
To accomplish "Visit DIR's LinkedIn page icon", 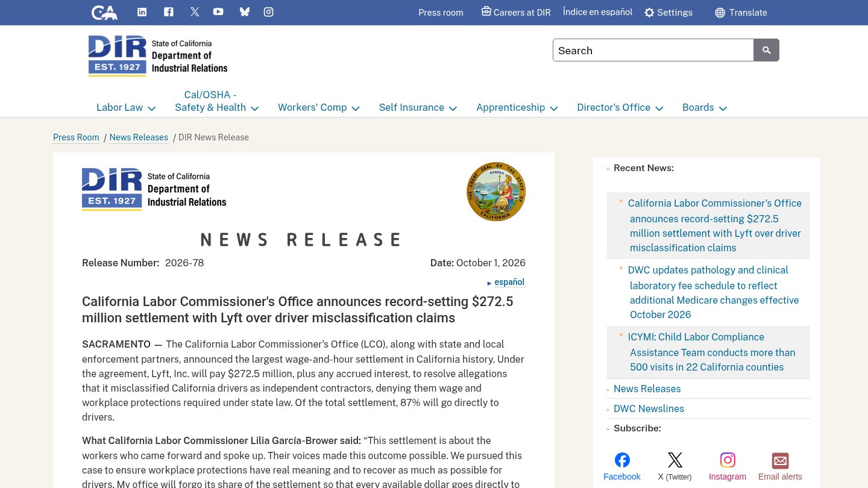I will [142, 12].
